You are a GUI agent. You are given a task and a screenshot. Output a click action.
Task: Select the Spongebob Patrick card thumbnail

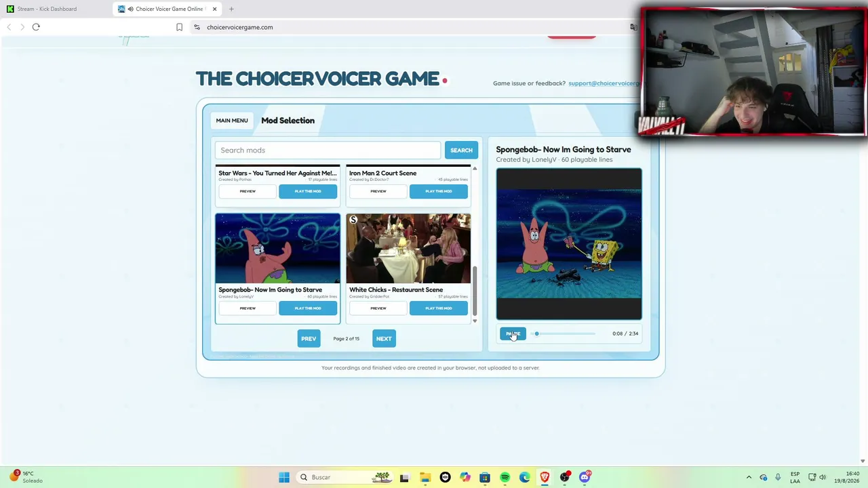tap(278, 249)
